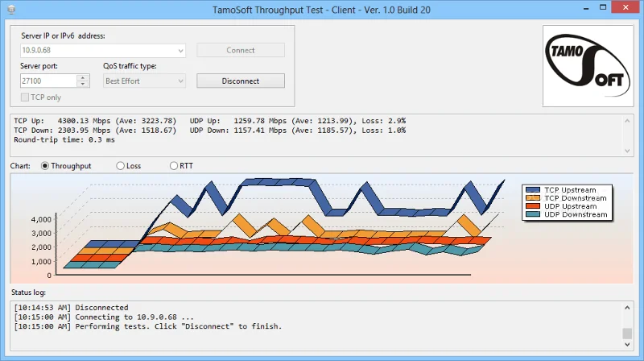Select the RTT chart radio button
This screenshot has width=644, height=361.
(174, 166)
